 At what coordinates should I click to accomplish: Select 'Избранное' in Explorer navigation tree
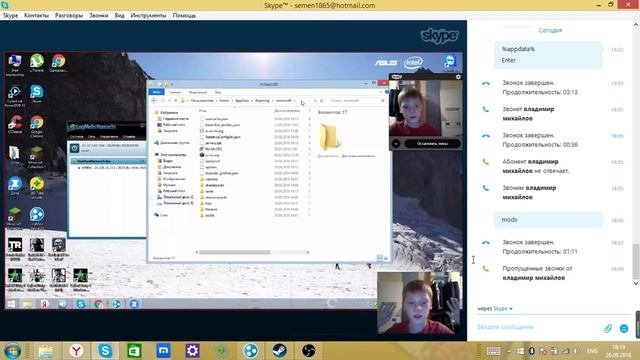[169, 112]
